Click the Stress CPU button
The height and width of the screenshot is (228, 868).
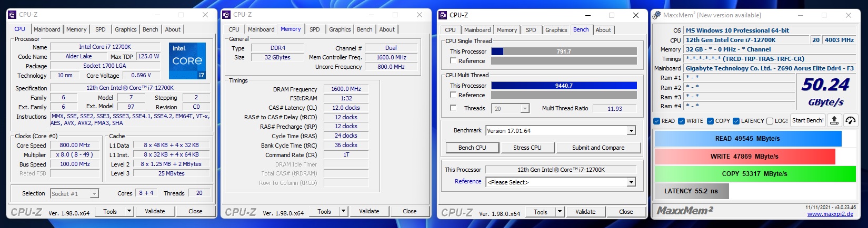[527, 148]
